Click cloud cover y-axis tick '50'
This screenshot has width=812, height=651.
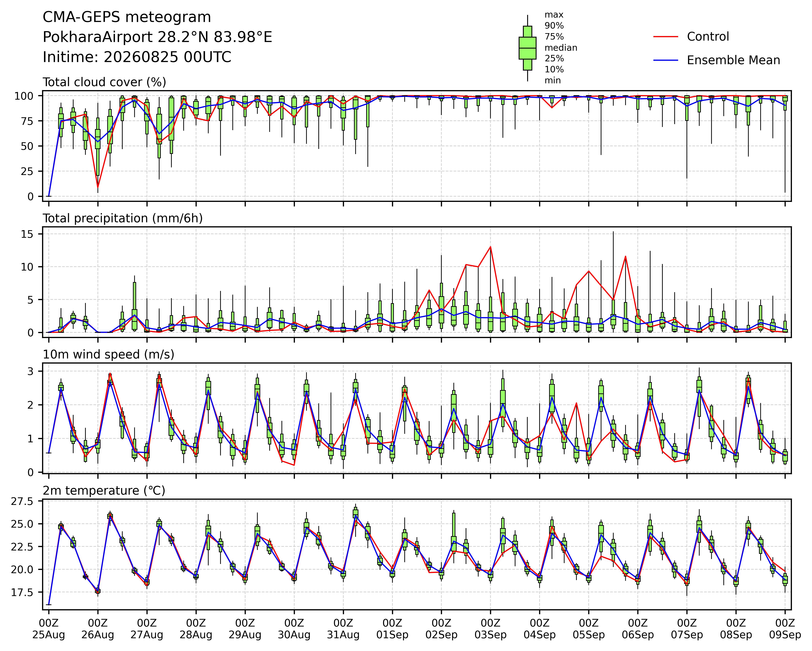click(x=27, y=146)
